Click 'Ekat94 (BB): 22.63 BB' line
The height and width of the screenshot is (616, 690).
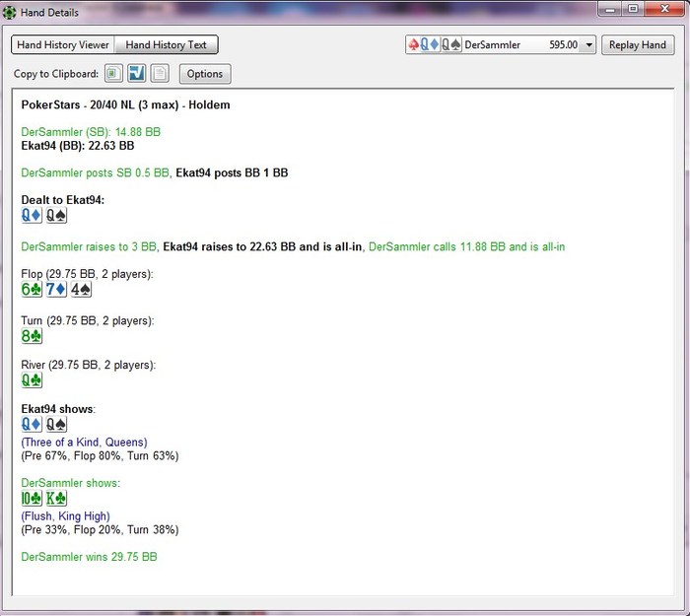[78, 146]
